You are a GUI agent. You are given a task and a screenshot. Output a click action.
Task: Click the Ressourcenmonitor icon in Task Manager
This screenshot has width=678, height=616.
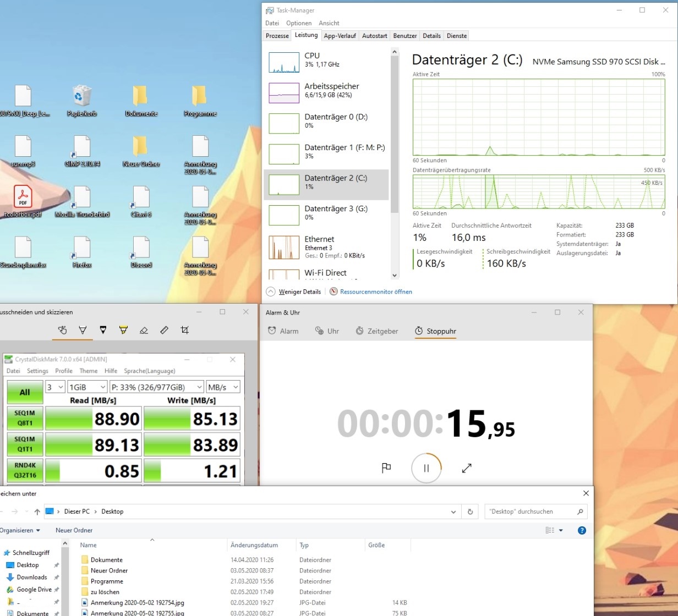tap(333, 291)
